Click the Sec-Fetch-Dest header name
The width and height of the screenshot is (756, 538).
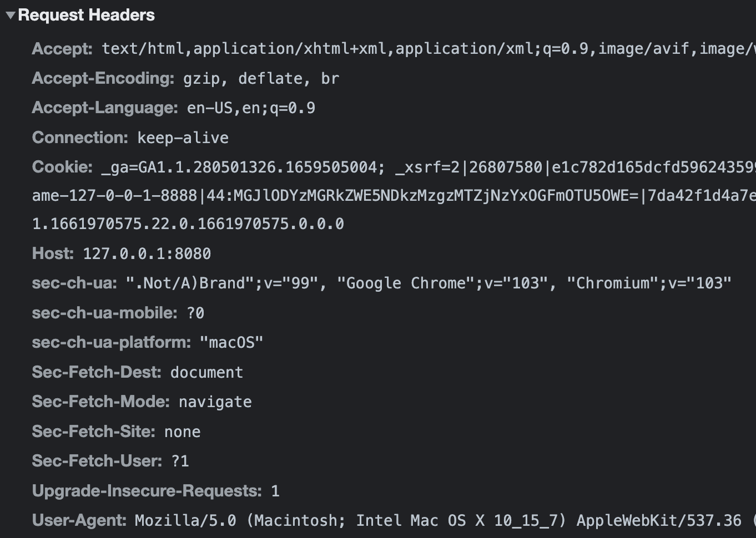tap(97, 372)
